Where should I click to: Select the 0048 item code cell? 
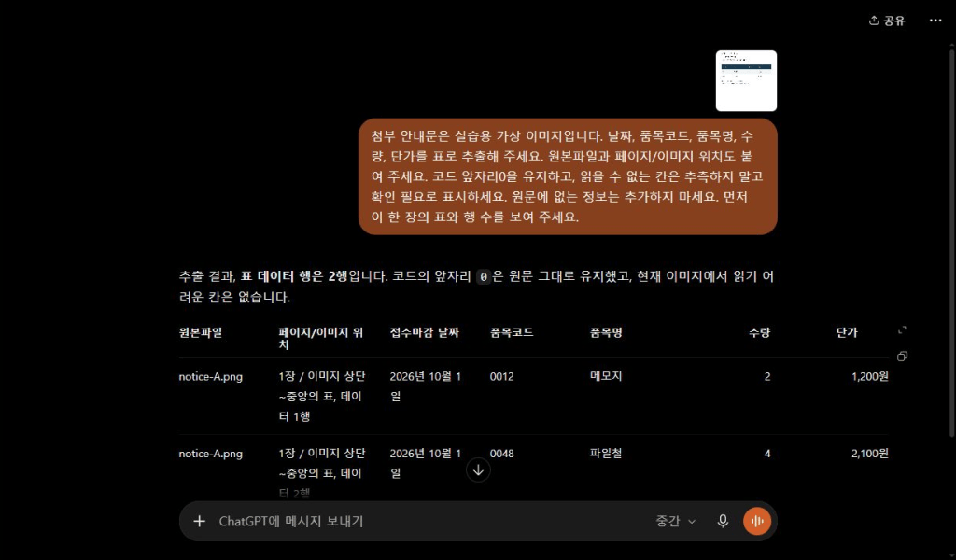pyautogui.click(x=501, y=454)
